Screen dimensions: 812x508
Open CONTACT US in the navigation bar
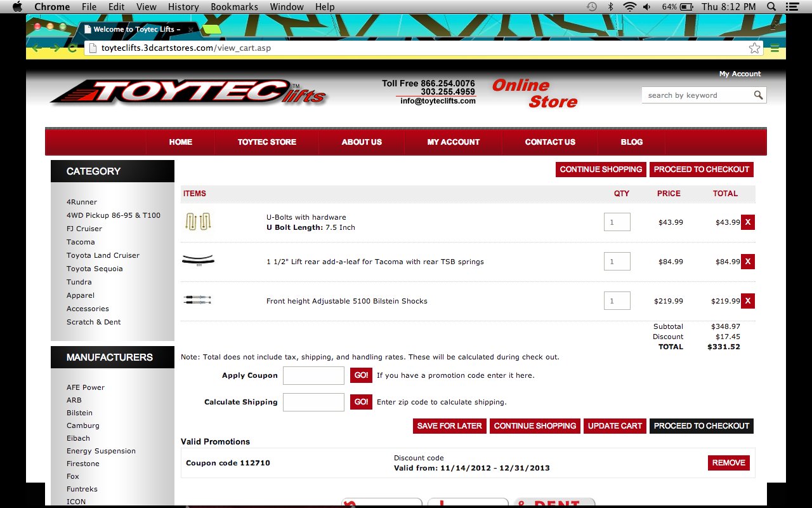pyautogui.click(x=550, y=142)
